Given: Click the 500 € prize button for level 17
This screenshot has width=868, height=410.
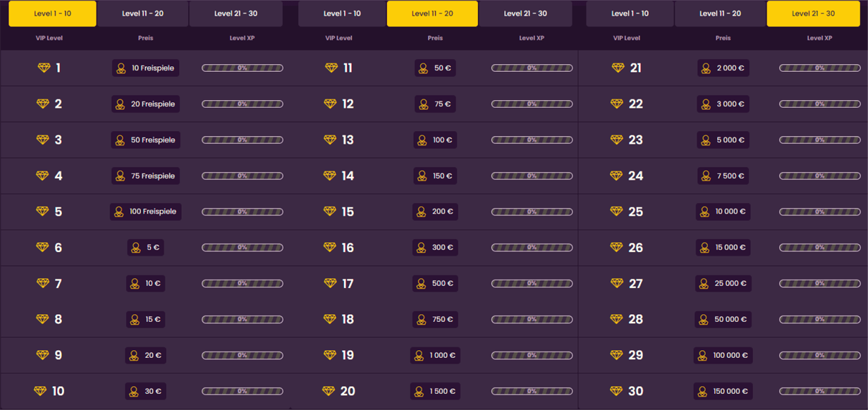Looking at the screenshot, I should (x=435, y=284).
